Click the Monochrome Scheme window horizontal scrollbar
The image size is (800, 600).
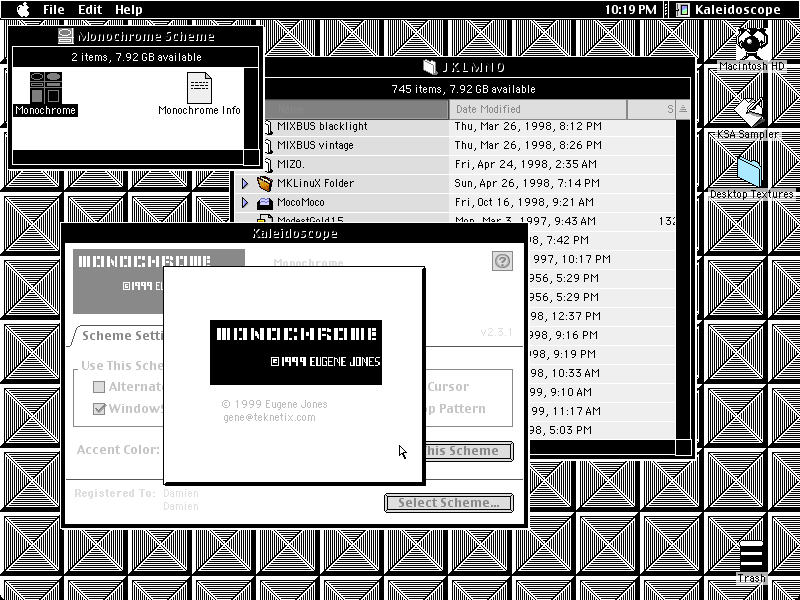point(128,157)
